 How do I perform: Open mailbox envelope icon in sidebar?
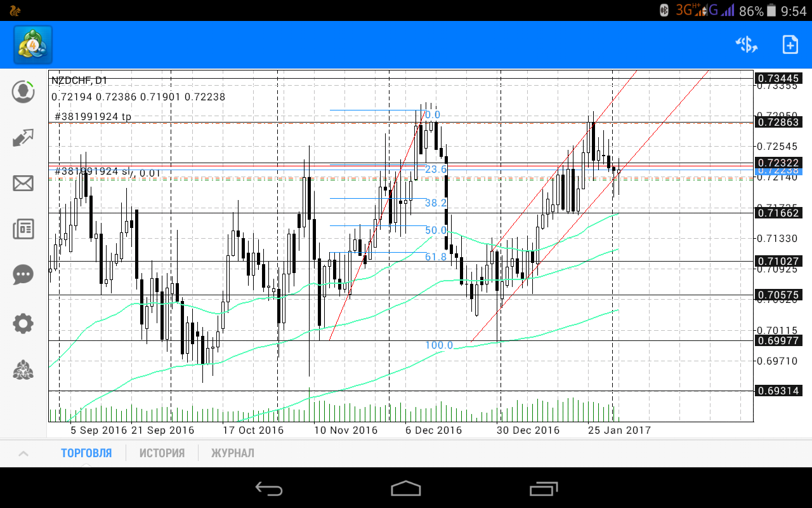(x=23, y=184)
